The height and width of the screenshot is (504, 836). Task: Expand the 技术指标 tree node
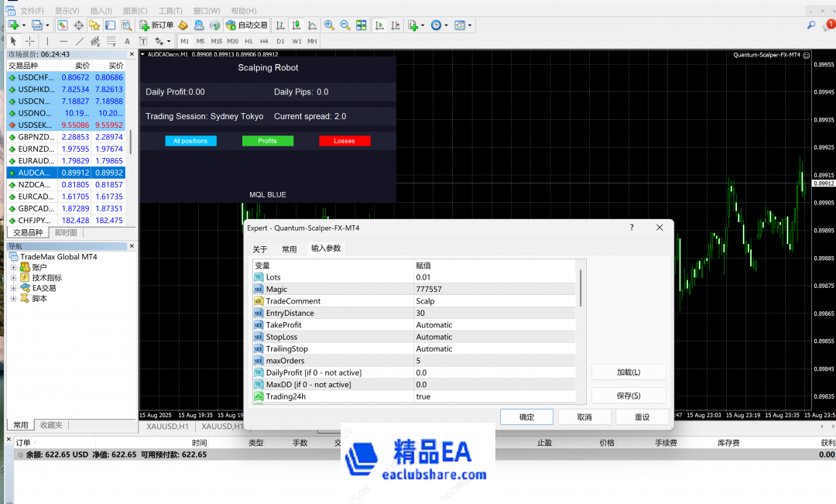click(x=13, y=277)
